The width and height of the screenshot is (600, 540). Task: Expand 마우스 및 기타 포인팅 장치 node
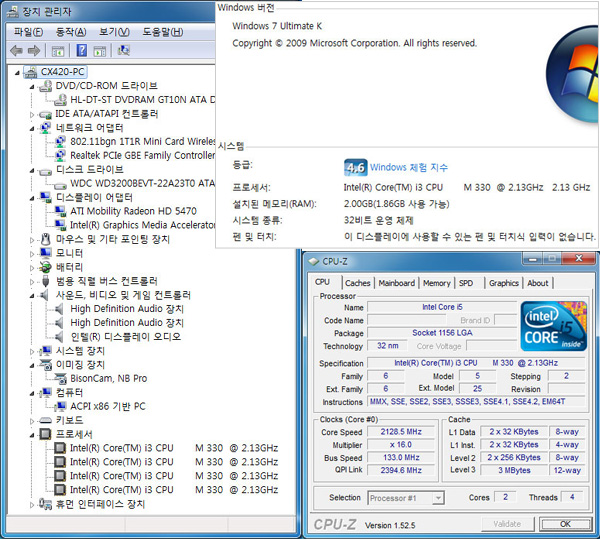(x=32, y=240)
